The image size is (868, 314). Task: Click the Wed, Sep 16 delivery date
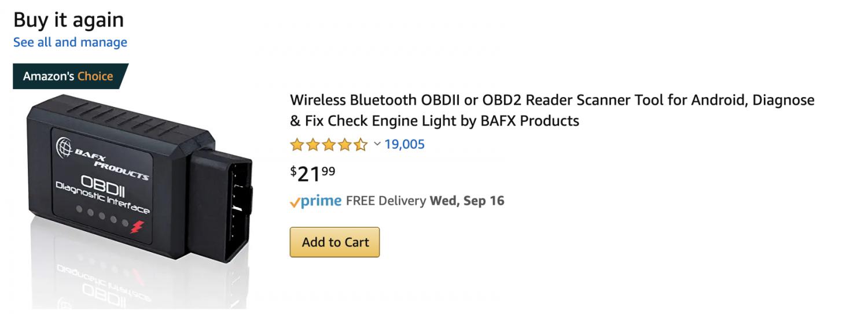pos(467,201)
